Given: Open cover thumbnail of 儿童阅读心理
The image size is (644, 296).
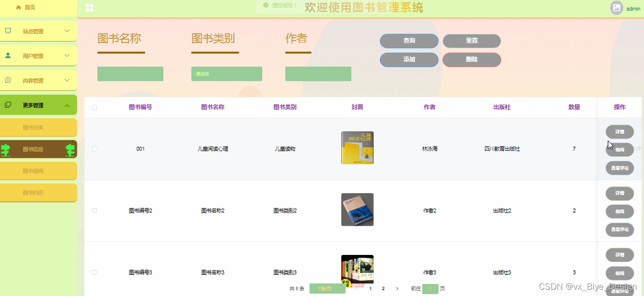Looking at the screenshot, I should pos(357,148).
